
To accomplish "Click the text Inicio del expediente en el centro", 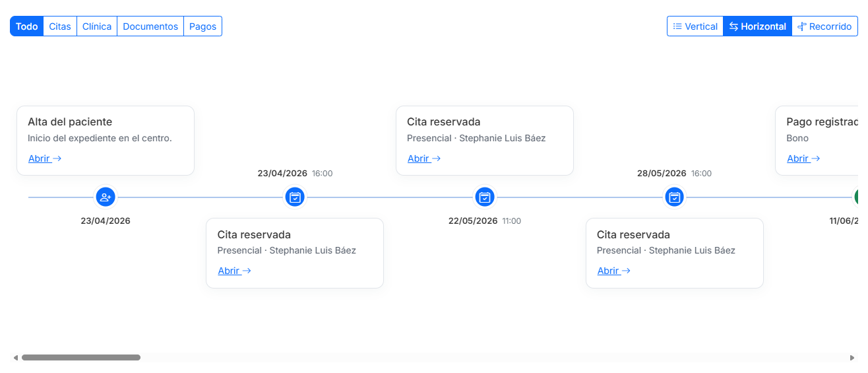I will [100, 138].
